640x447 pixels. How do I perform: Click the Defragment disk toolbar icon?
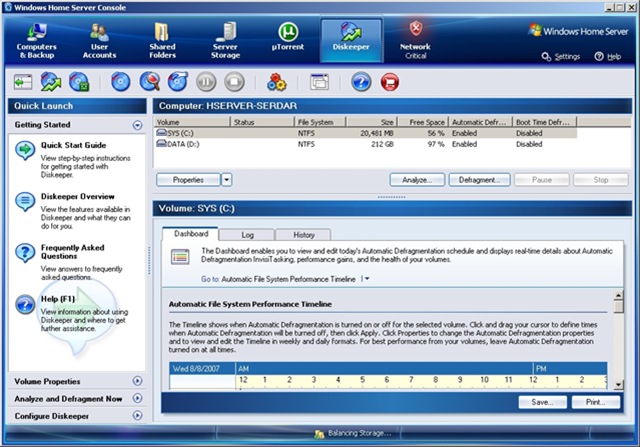178,82
